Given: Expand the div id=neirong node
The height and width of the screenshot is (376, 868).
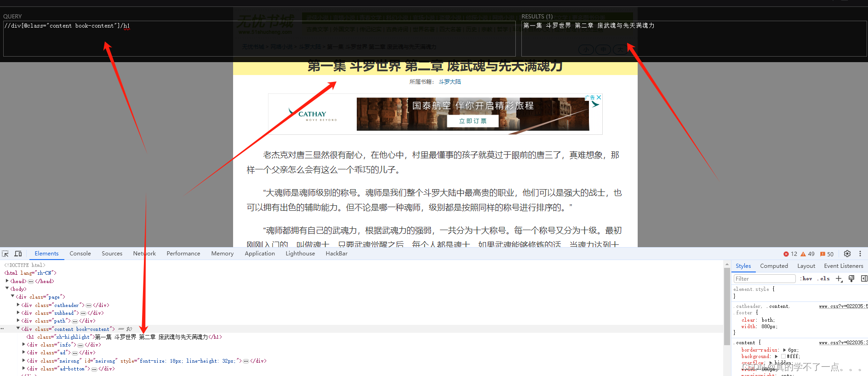Looking at the screenshot, I should click(23, 361).
